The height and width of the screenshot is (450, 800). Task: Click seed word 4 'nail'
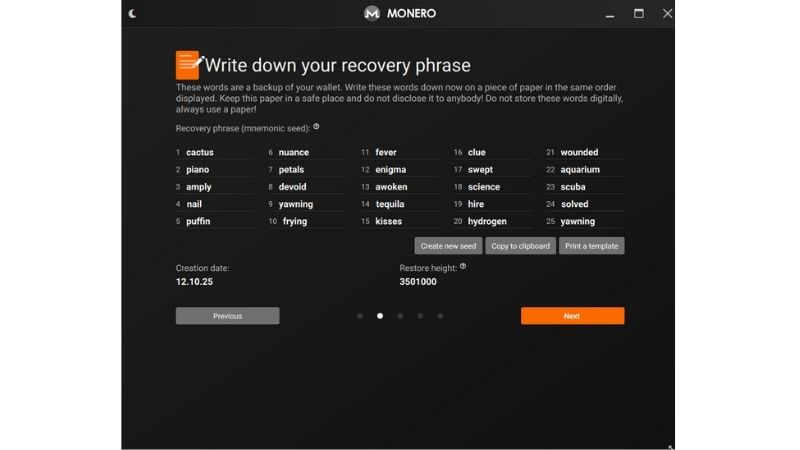[194, 204]
